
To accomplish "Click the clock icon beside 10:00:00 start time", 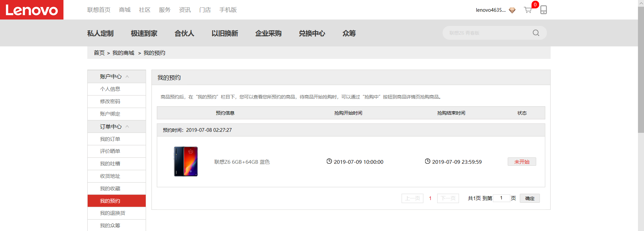I will [329, 161].
